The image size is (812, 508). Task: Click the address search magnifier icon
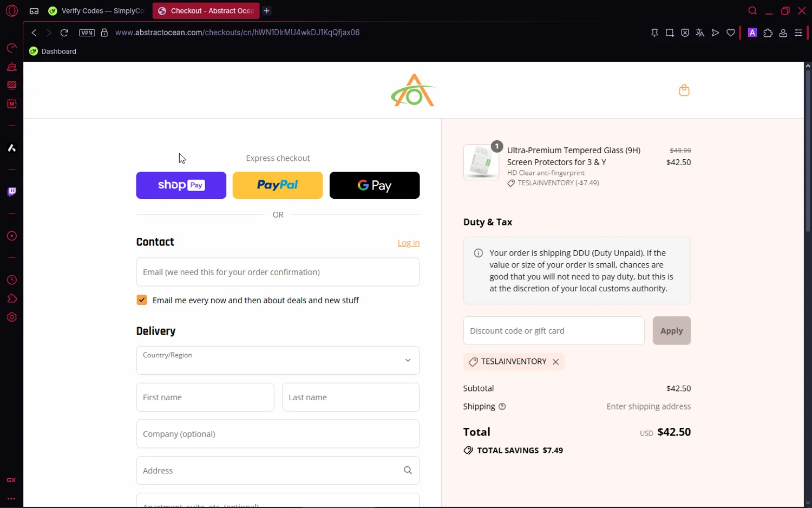[x=408, y=471]
